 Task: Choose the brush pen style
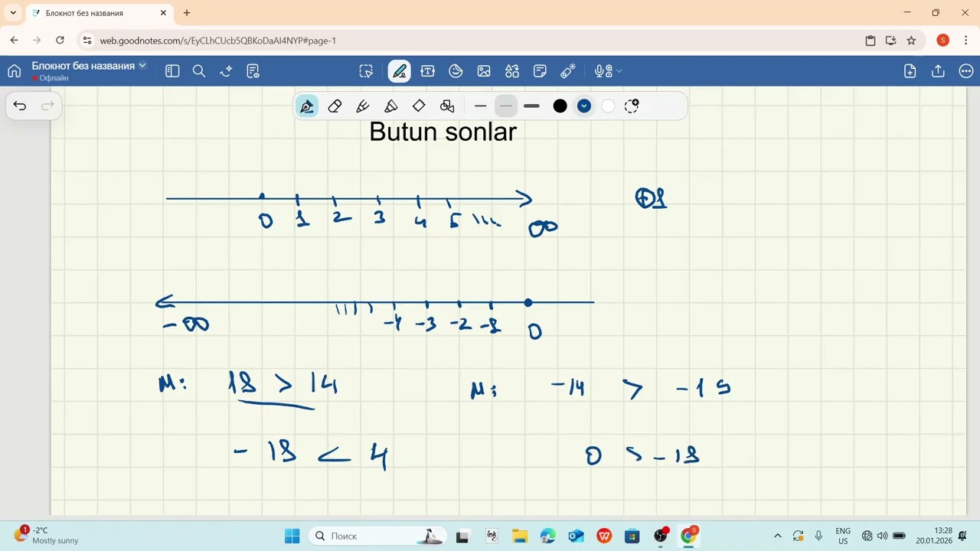point(363,106)
